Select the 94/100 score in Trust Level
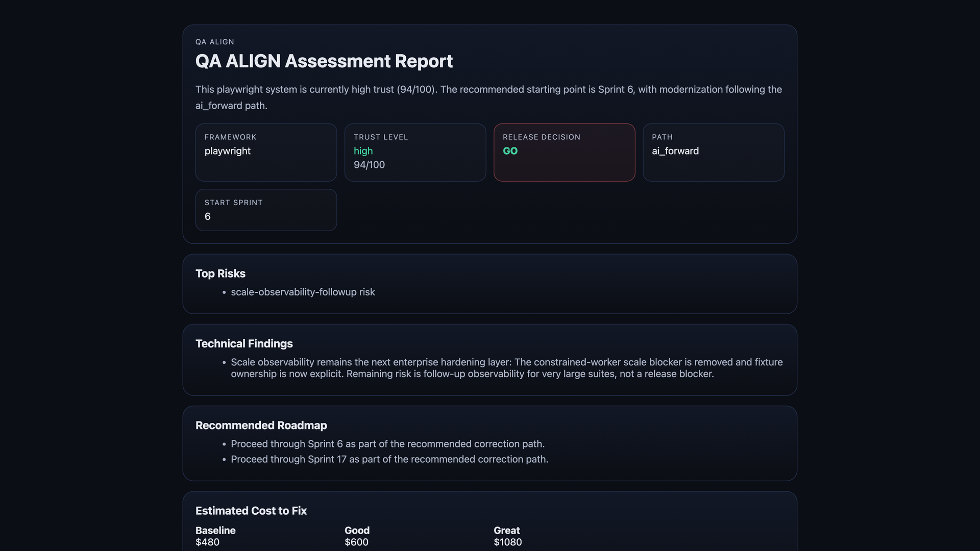This screenshot has height=551, width=980. (369, 165)
